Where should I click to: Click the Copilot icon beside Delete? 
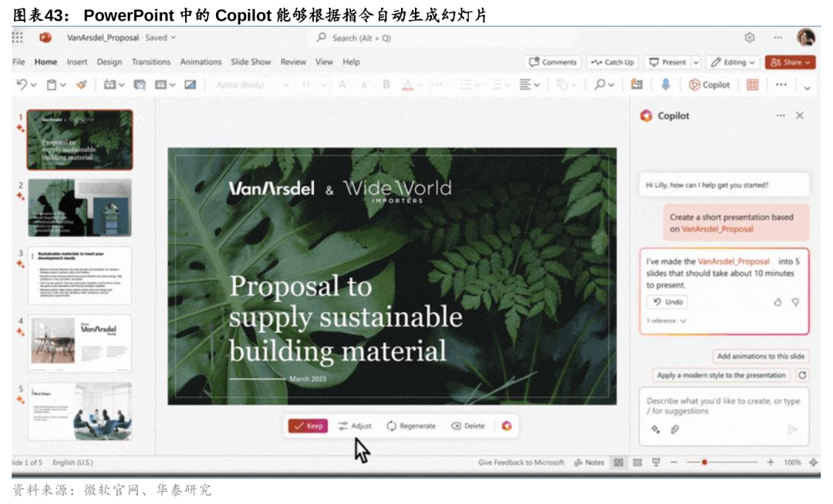click(x=507, y=425)
